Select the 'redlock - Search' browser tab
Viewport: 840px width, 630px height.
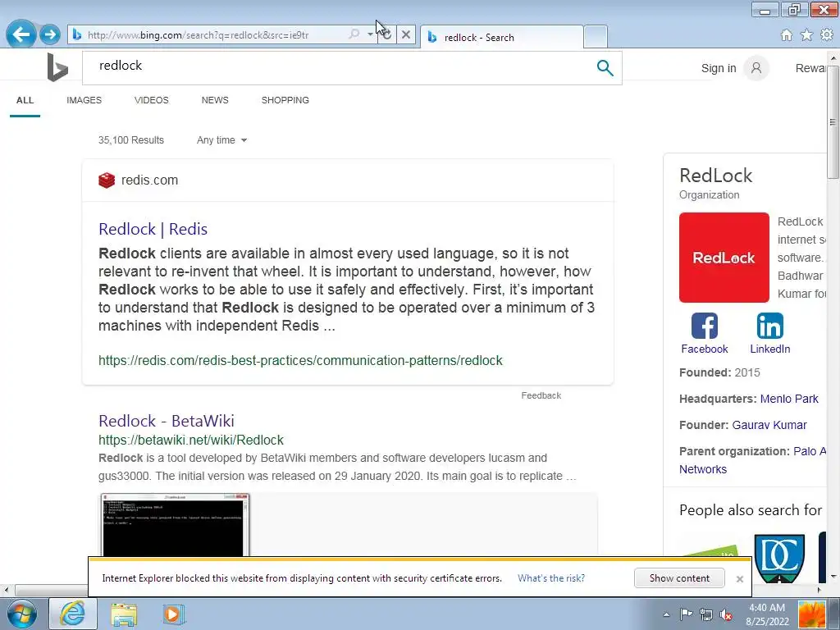coord(502,37)
